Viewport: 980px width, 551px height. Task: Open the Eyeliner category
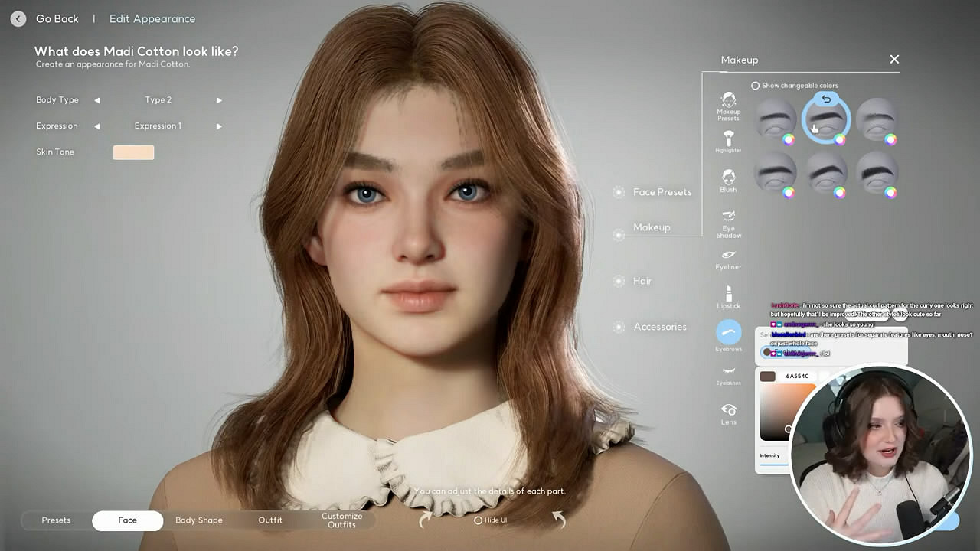[x=728, y=259]
